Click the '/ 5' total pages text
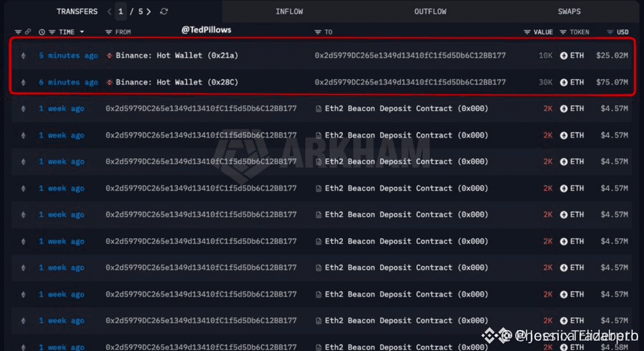Screen dimensions: 644x351 point(137,11)
